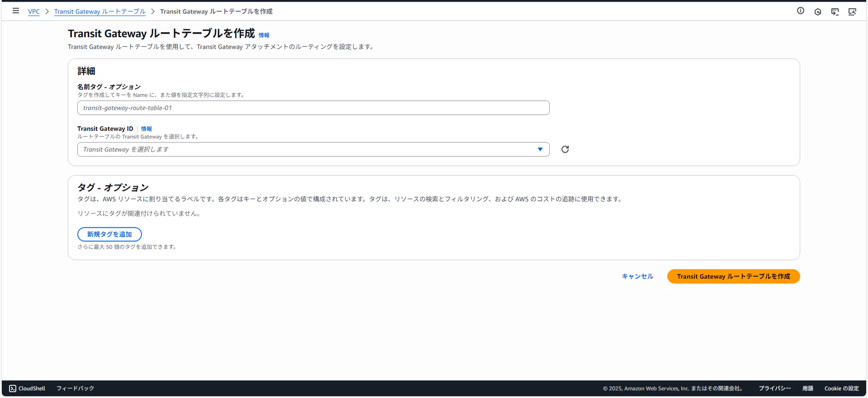
Task: Click the text リソースにタグが関連付けられていません。
Action: [x=140, y=213]
